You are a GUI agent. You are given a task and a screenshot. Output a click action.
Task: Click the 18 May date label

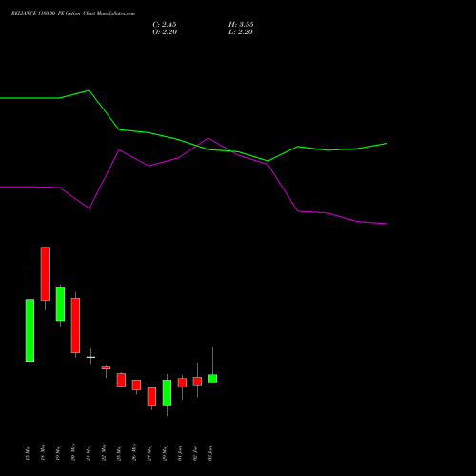pos(43,452)
